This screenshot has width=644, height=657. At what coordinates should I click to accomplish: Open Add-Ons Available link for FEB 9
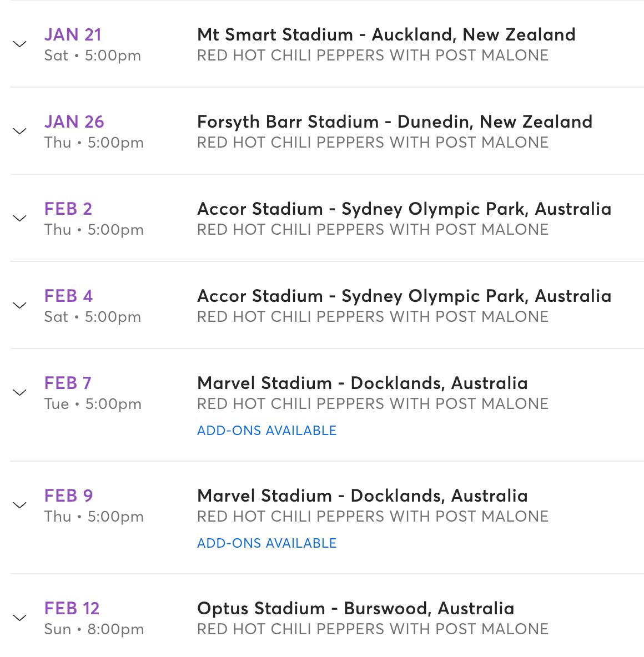tap(266, 543)
